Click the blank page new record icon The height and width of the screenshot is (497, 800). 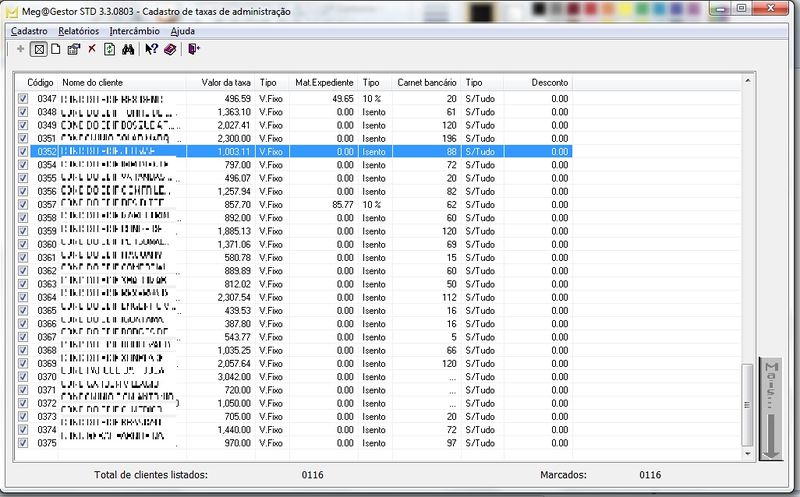[x=56, y=48]
